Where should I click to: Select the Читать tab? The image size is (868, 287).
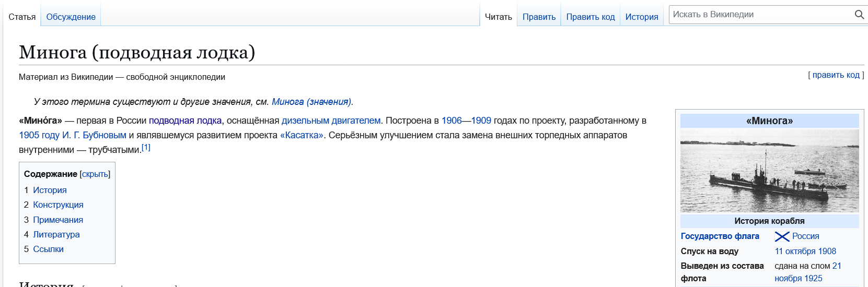click(498, 17)
